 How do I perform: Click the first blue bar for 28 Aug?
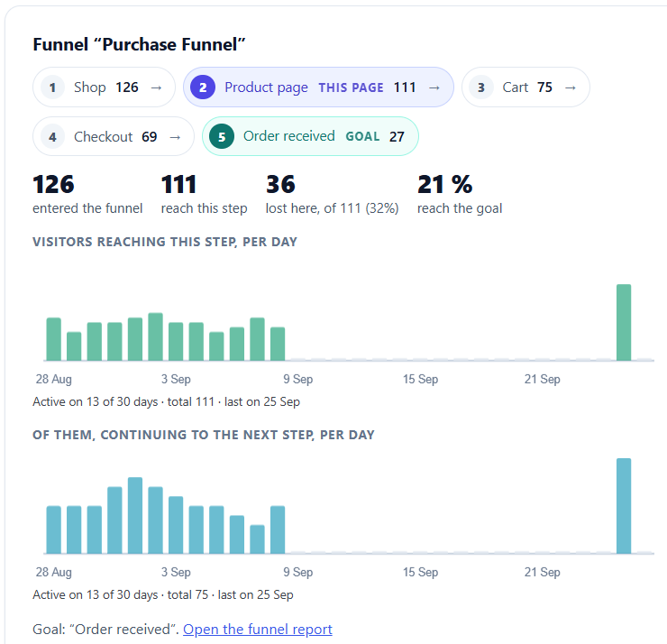point(53,529)
